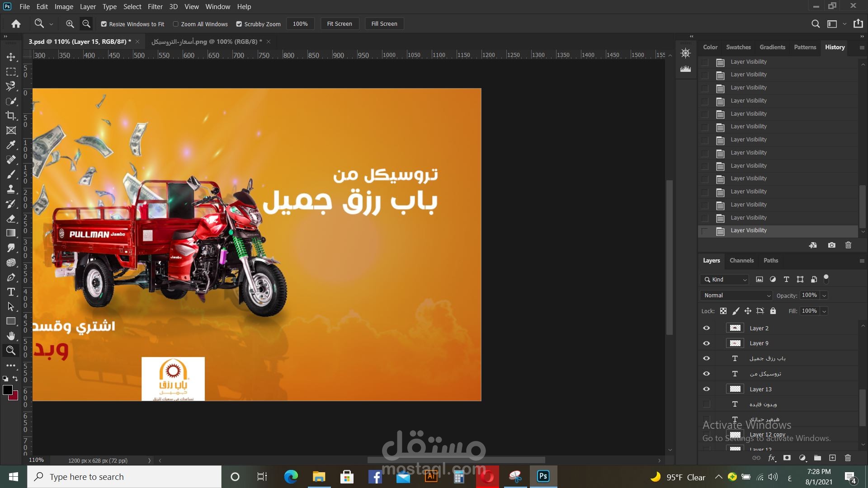This screenshot has height=488, width=868.
Task: Expand the Opacity slider dropdown arrow
Action: [x=824, y=296]
